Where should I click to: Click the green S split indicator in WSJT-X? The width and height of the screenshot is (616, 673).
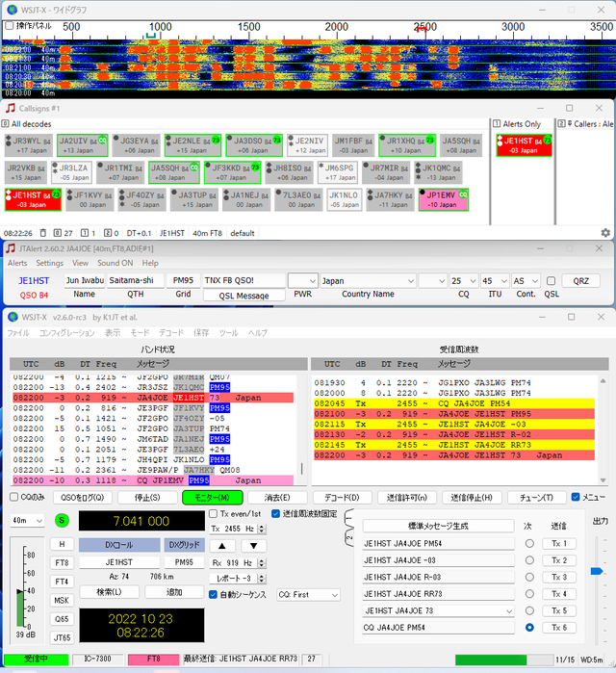[62, 520]
